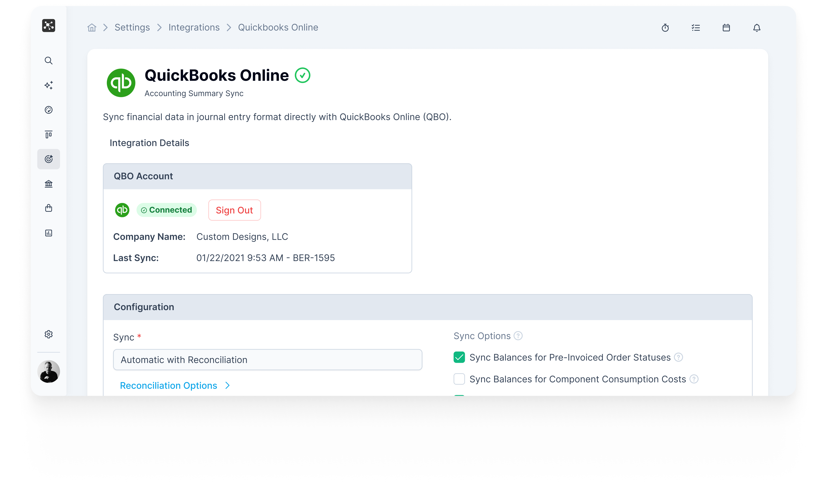Open the user profile avatar

pos(49,371)
